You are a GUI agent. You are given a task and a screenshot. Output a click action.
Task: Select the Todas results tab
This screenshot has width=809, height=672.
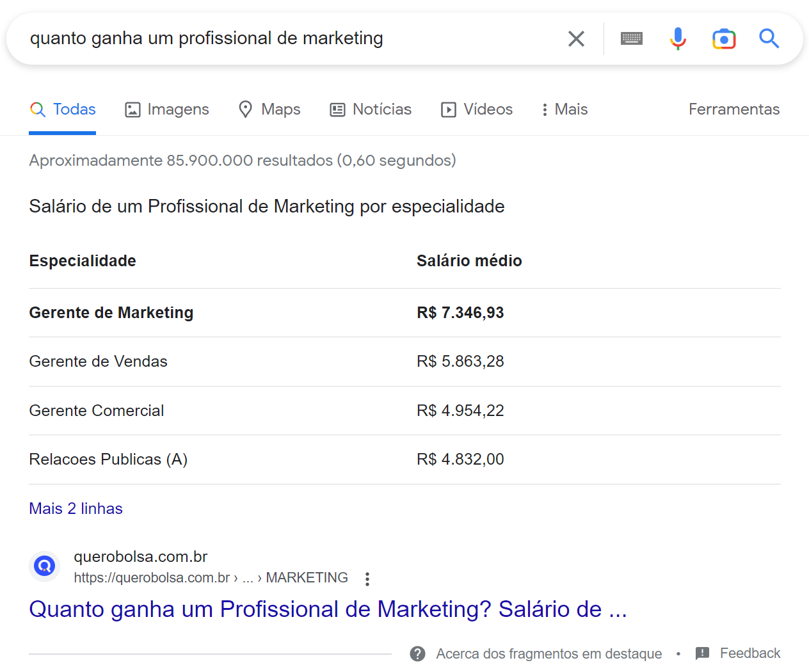(x=62, y=109)
